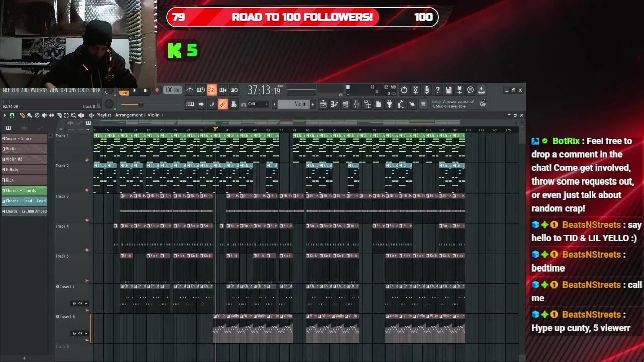Toggle step editing mode icon
Viewport: 644px width, 362px height.
click(x=212, y=104)
